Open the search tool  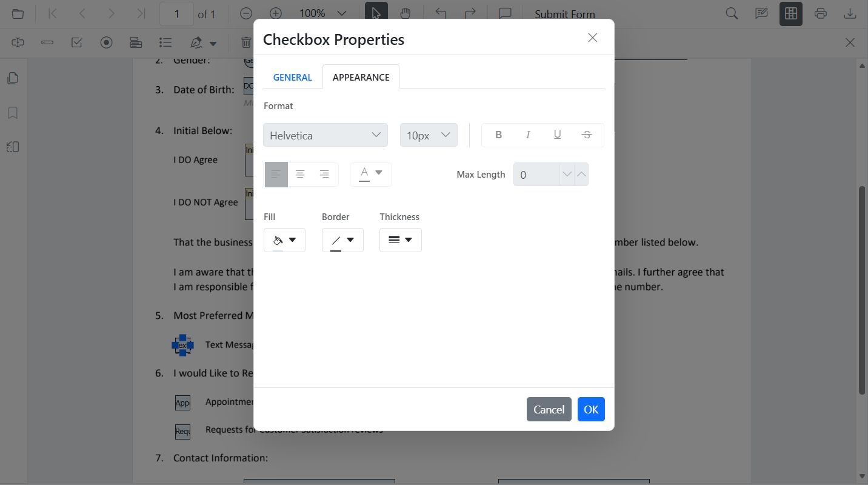click(x=731, y=13)
